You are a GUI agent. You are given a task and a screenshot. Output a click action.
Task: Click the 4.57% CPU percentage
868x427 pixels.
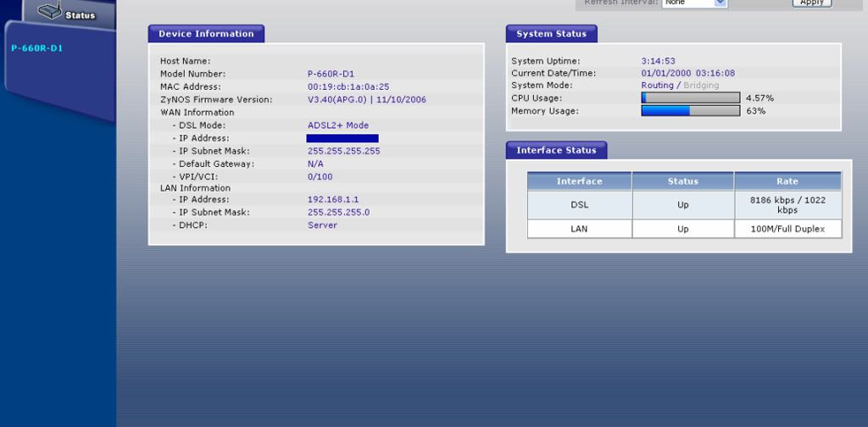pos(759,98)
